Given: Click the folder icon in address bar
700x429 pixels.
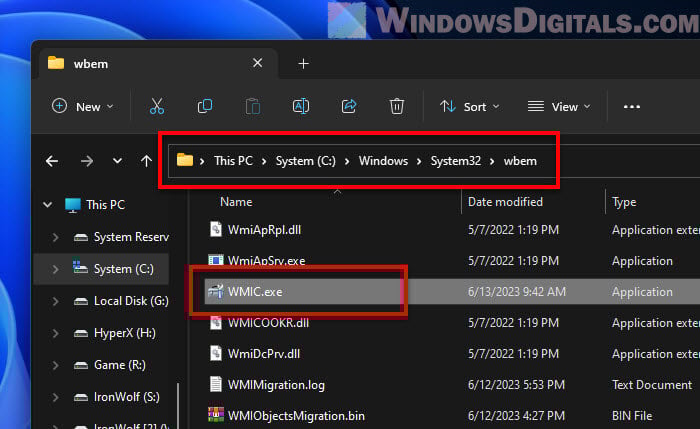Looking at the screenshot, I should point(185,160).
